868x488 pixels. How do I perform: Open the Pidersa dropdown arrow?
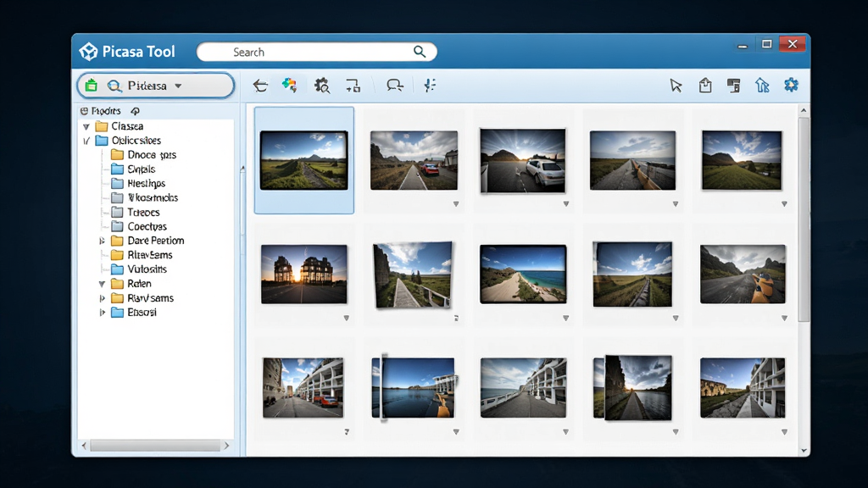(178, 86)
